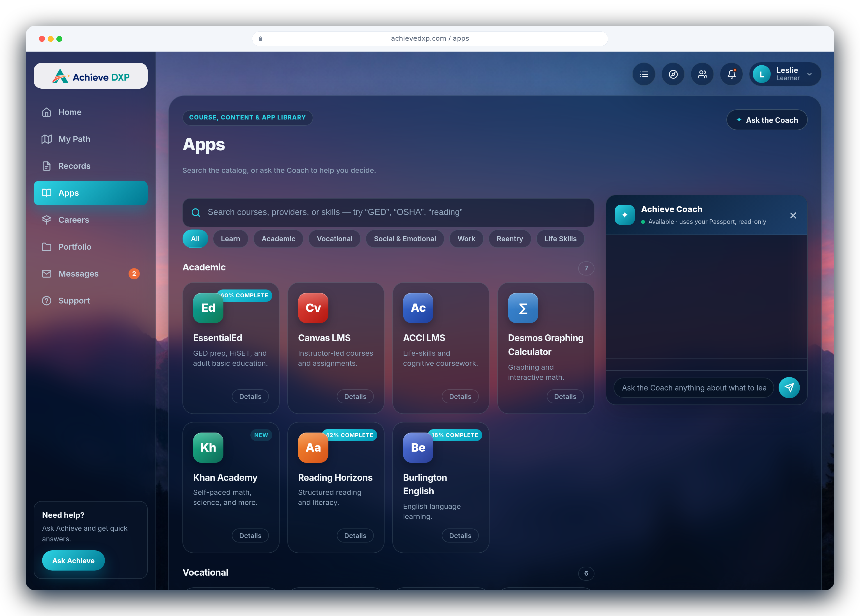Screen dimensions: 860x616
Task: Click the Course, Content & App Library label
Action: 248,118
